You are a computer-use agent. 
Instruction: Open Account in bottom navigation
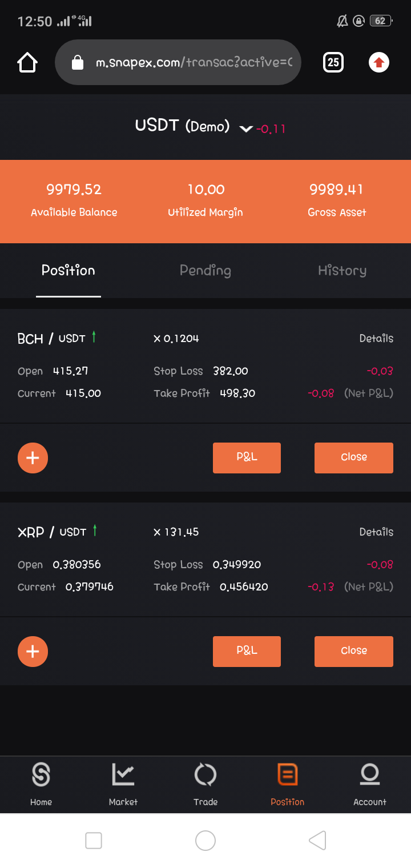(370, 784)
